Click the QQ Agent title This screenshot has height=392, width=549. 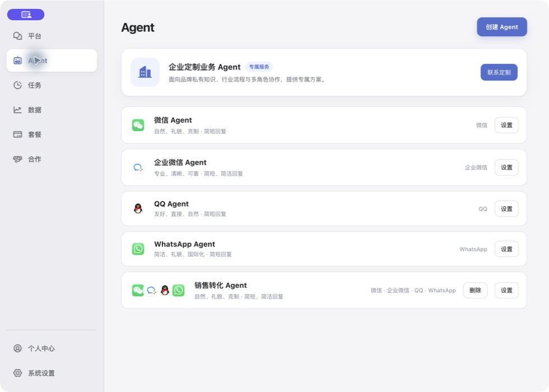(x=171, y=204)
